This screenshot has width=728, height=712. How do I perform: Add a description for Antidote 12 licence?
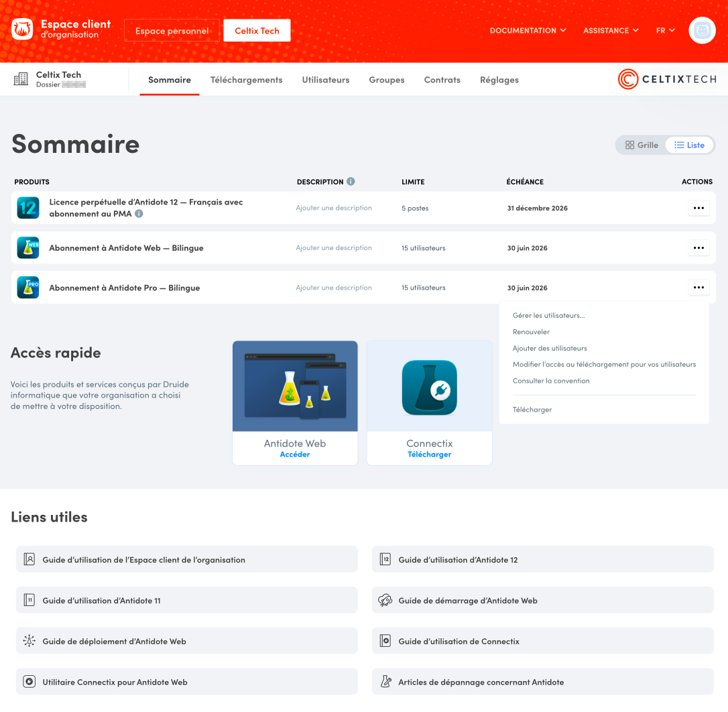click(x=334, y=208)
